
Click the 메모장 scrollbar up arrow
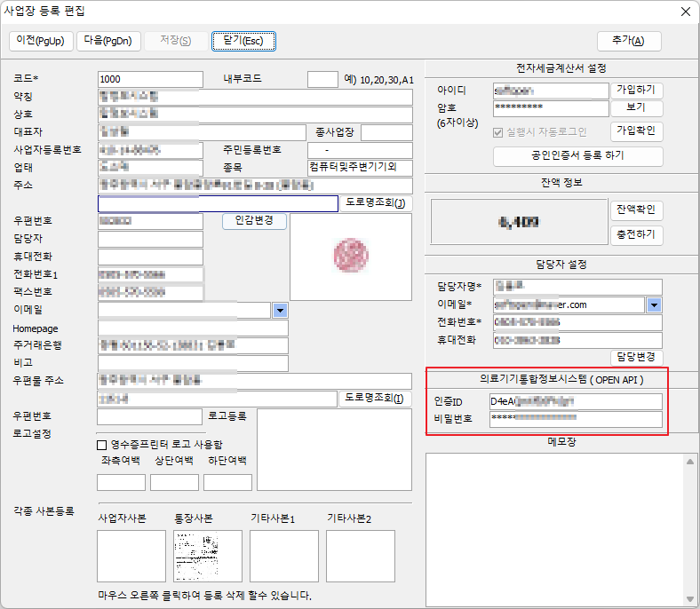point(690,462)
